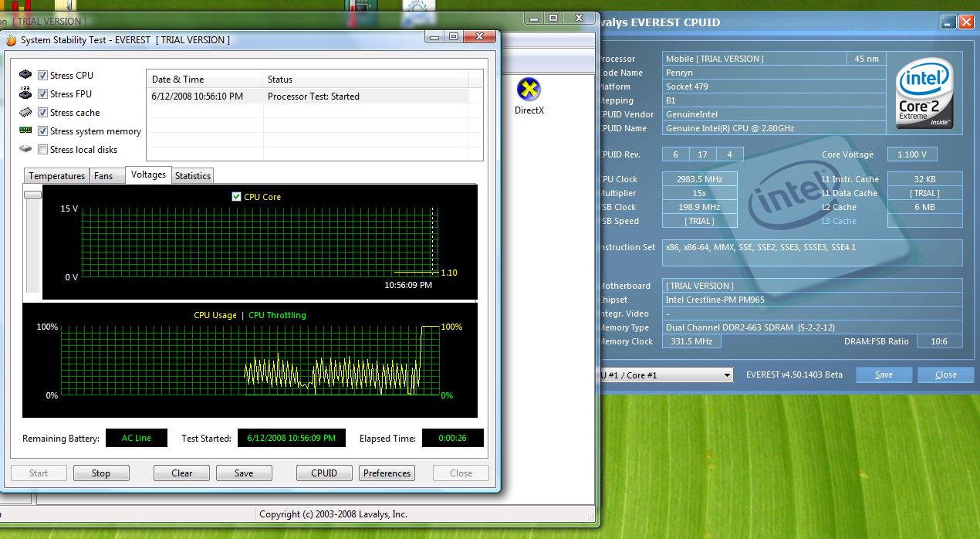This screenshot has height=539, width=980.
Task: Click the Test Started timestamp display
Action: tap(291, 438)
